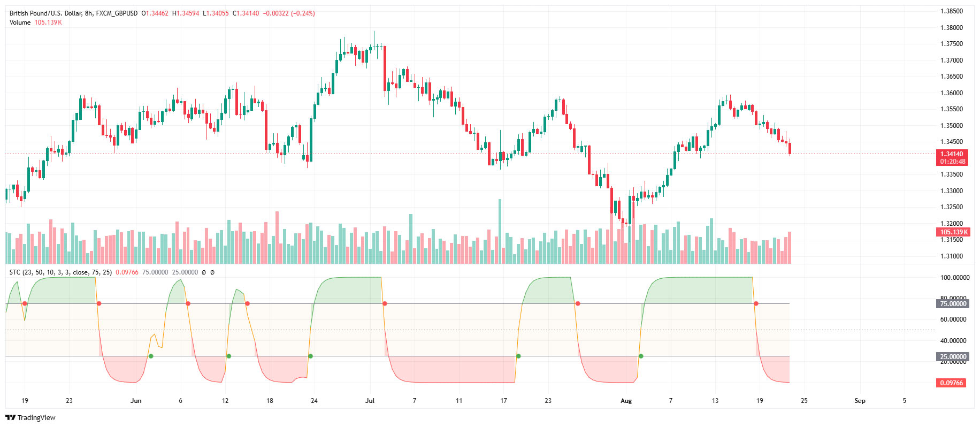This screenshot has height=427, width=980.
Task: Click the TradingView logo
Action: [x=30, y=417]
